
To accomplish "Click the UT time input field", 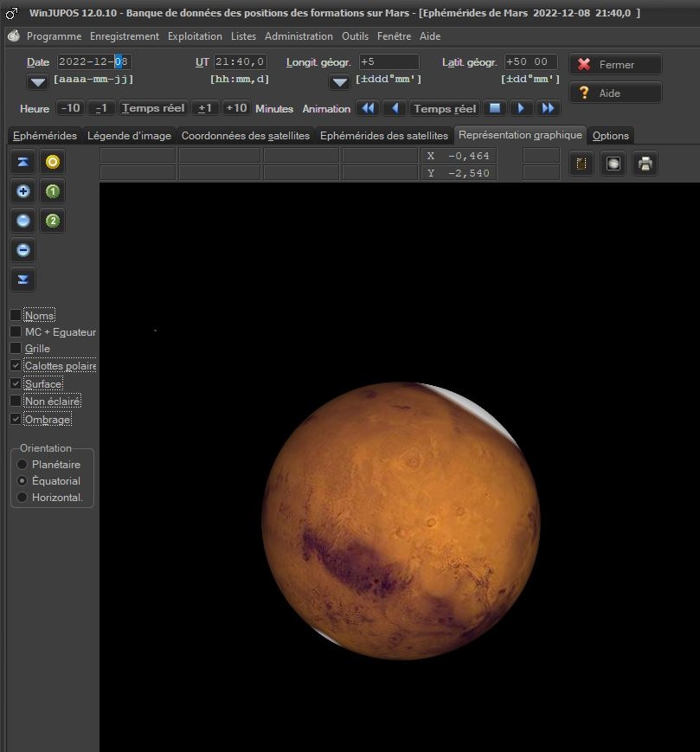I will pos(240,62).
